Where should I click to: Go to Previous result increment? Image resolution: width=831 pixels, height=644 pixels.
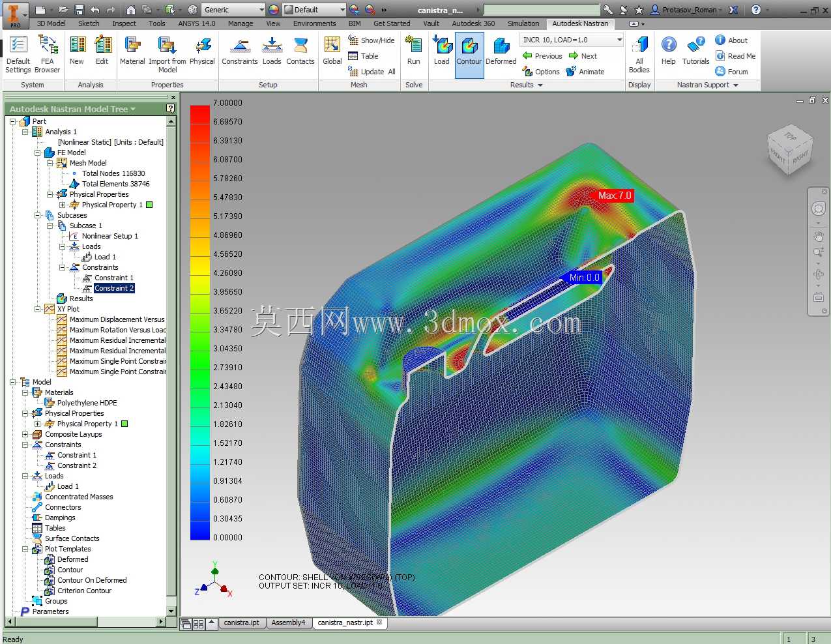pos(542,56)
